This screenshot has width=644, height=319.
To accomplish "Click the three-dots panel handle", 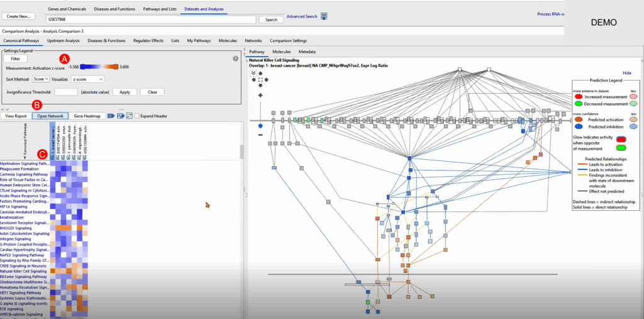I will 121,109.
